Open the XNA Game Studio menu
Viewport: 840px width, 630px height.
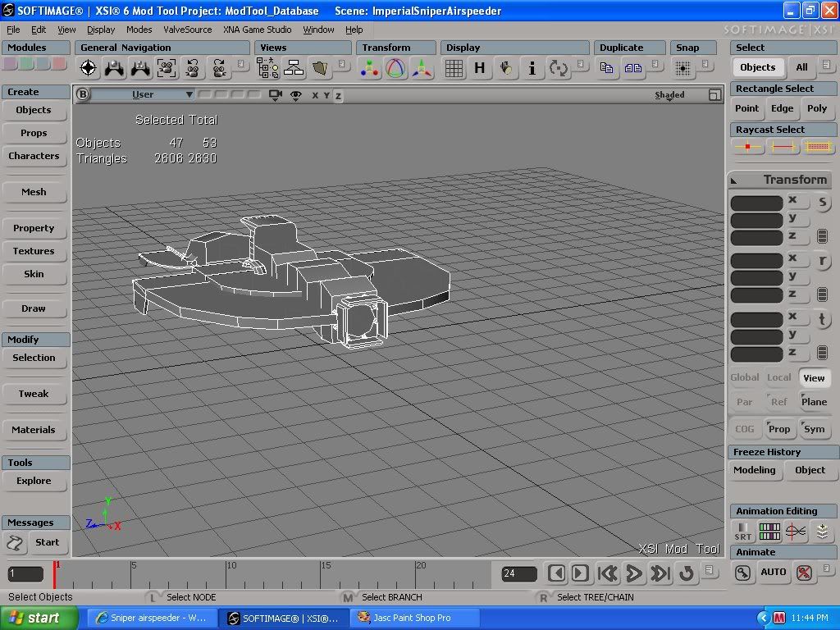pos(257,30)
